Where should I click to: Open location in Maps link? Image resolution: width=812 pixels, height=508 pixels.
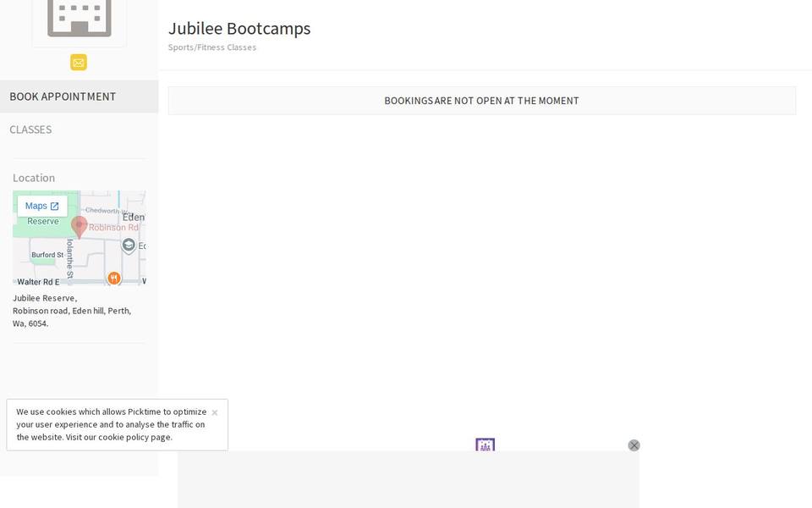click(x=42, y=207)
